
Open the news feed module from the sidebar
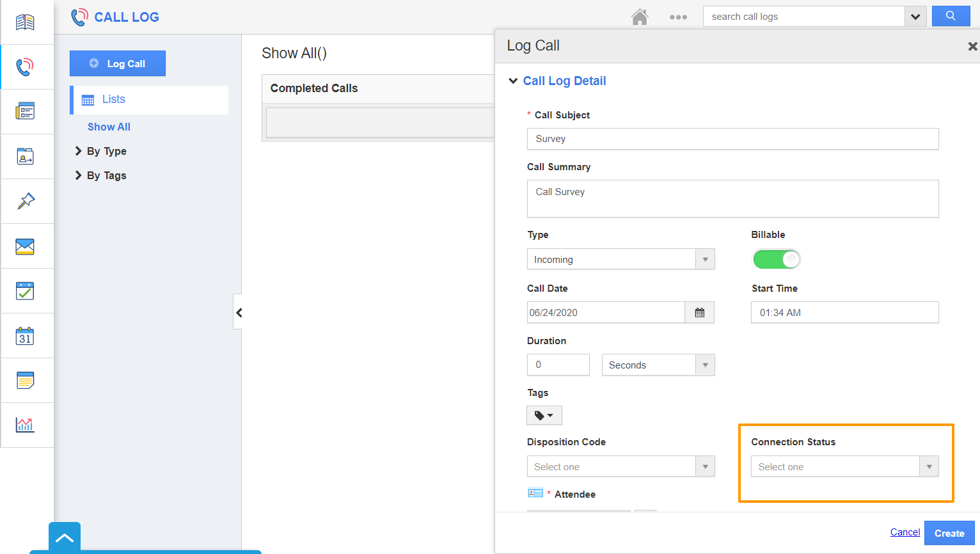coord(26,111)
